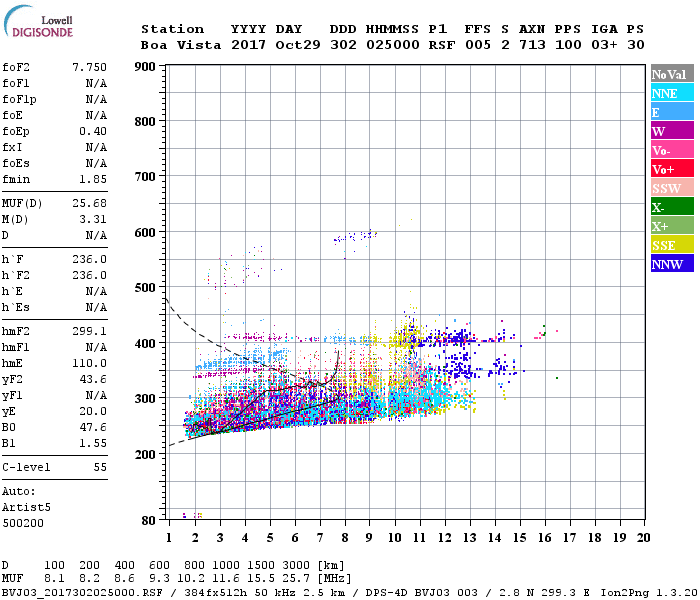
Task: Click the 20 MHz x-axis label
Action: click(643, 538)
